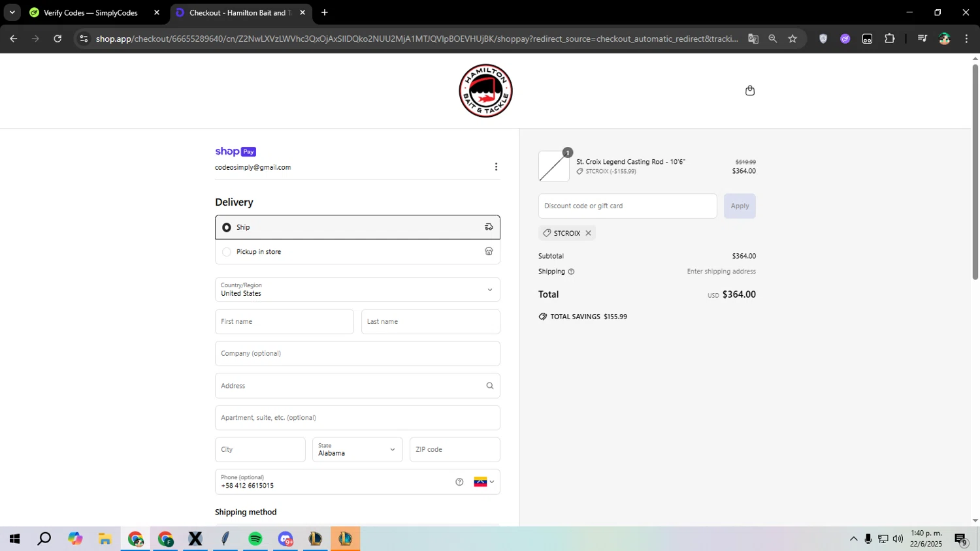Click the City input field
Image resolution: width=980 pixels, height=551 pixels.
point(260,450)
